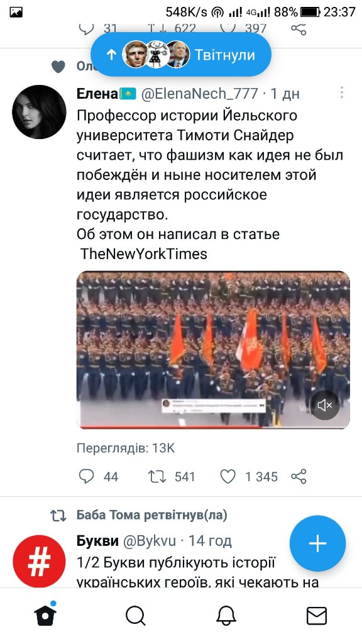This screenshot has height=644, width=362.
Task: Open the Search tab magnifier icon
Action: 136,616
